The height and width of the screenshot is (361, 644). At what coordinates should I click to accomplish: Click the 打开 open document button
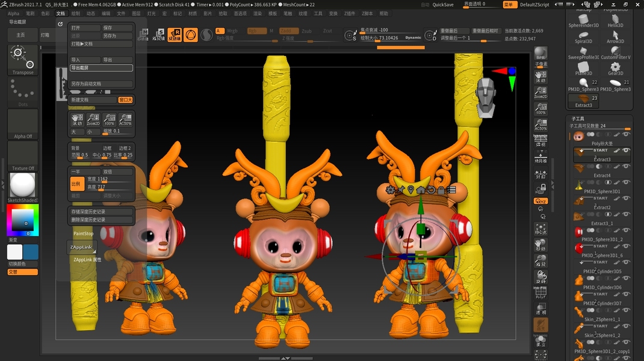point(85,28)
